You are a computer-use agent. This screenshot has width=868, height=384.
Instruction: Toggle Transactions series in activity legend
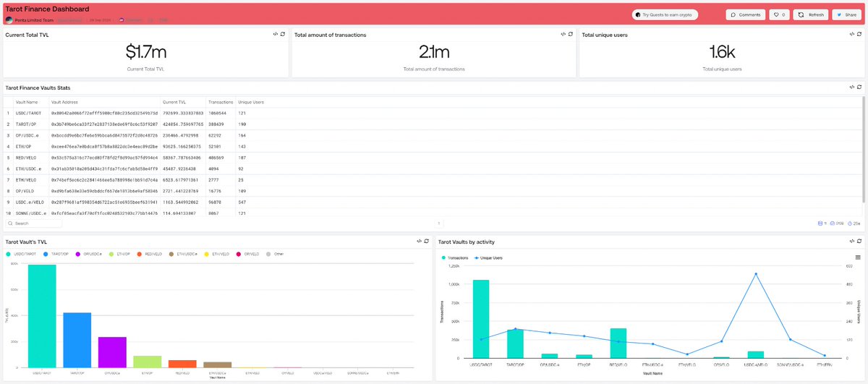(x=455, y=257)
